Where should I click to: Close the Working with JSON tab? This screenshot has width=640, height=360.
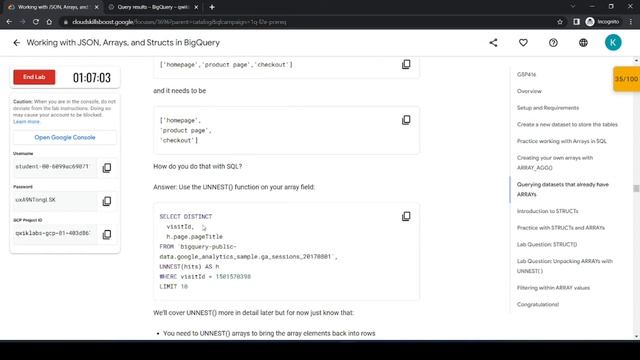pyautogui.click(x=96, y=7)
